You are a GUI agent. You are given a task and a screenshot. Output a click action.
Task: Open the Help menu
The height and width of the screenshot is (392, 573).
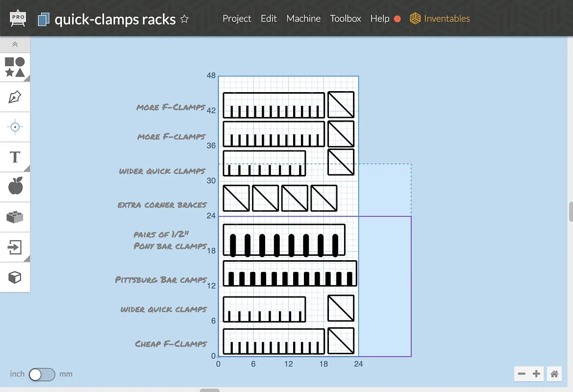click(380, 19)
